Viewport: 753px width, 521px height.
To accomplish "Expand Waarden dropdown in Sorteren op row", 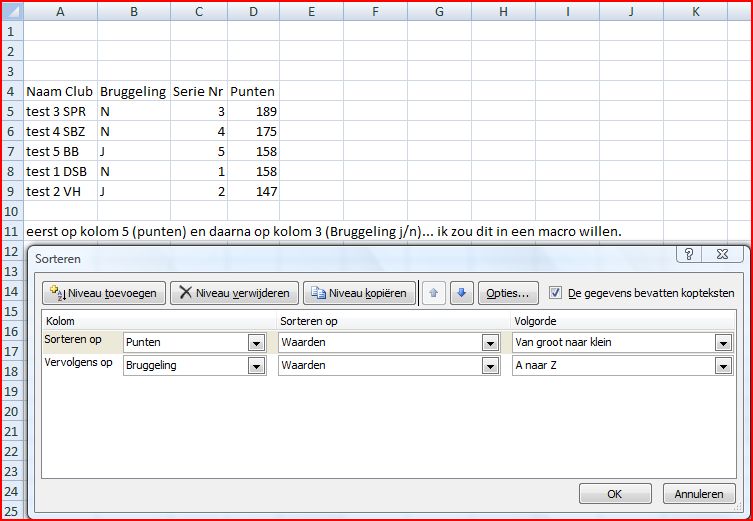I will 490,343.
